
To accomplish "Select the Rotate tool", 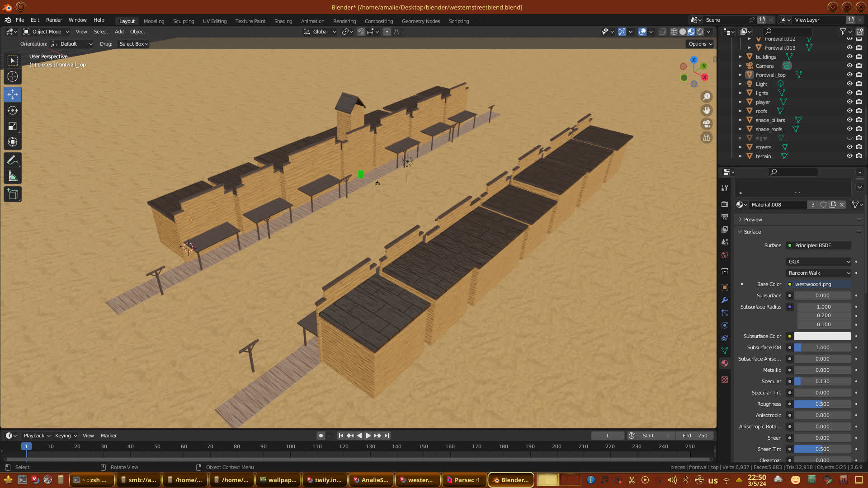I will click(13, 110).
